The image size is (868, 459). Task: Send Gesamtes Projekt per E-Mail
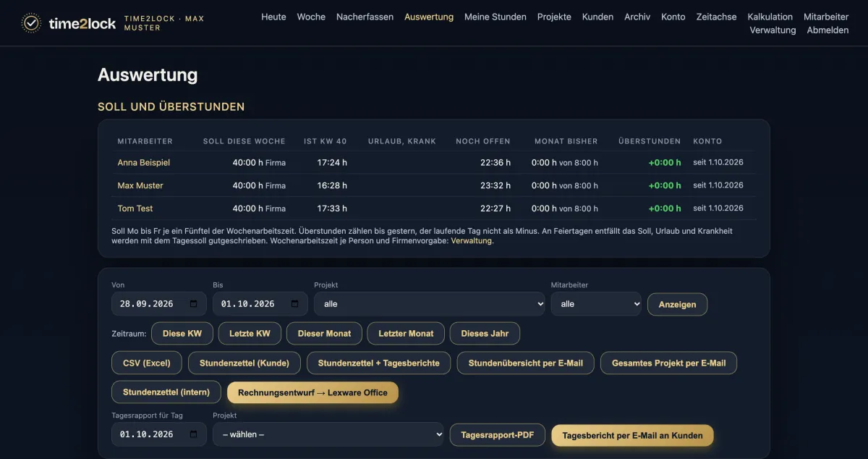[x=668, y=363]
